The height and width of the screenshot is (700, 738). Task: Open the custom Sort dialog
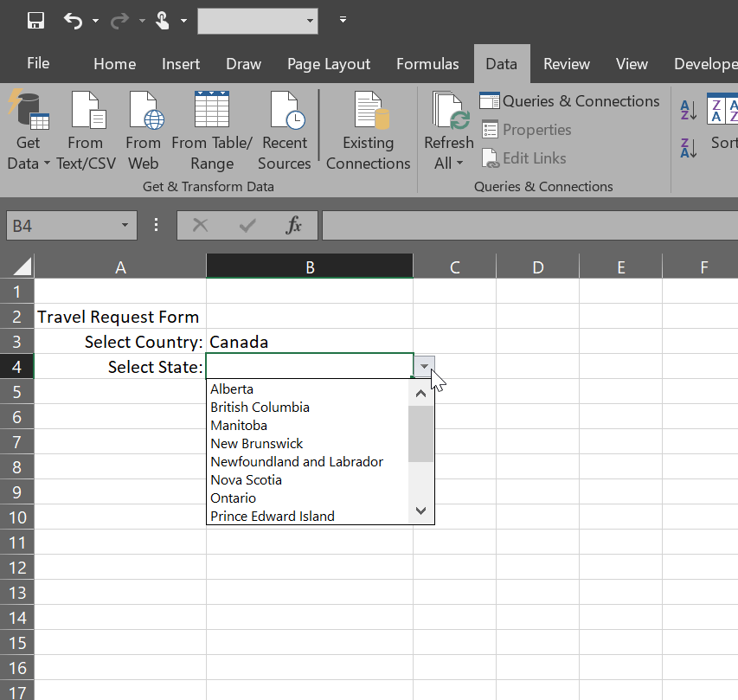pyautogui.click(x=722, y=122)
